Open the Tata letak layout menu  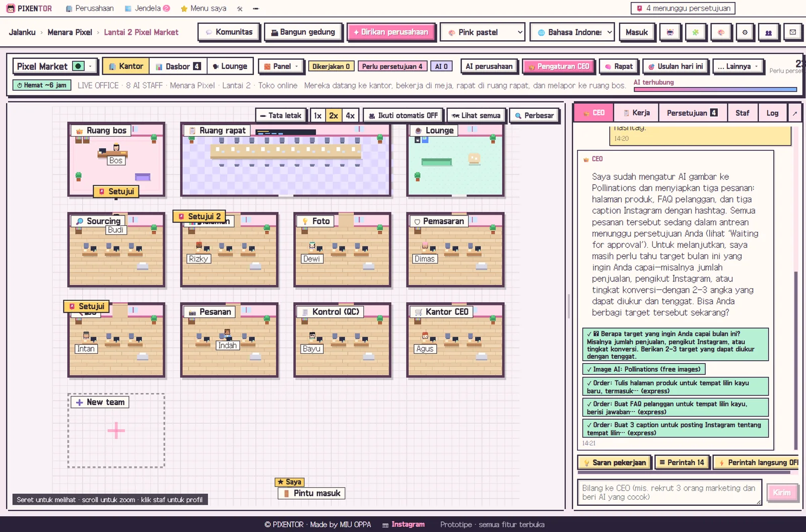click(281, 115)
